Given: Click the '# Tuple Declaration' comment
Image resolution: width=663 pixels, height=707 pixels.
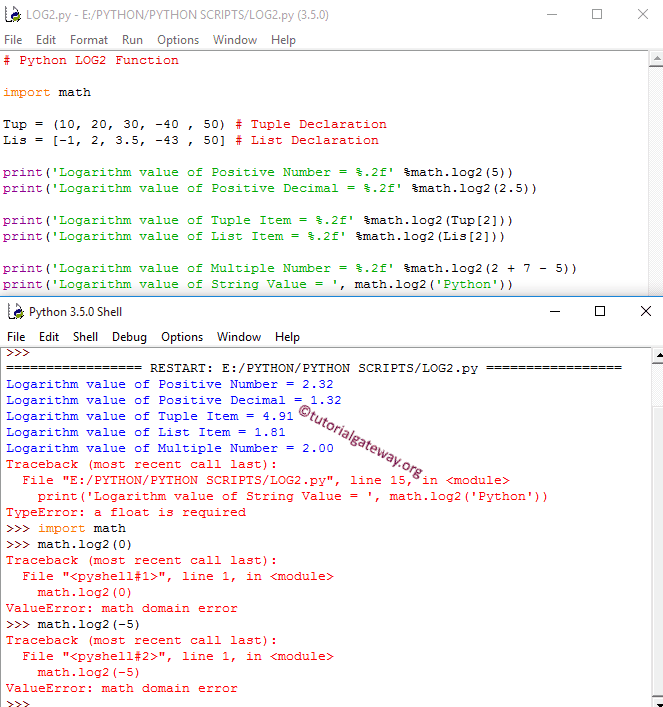Looking at the screenshot, I should (x=311, y=124).
